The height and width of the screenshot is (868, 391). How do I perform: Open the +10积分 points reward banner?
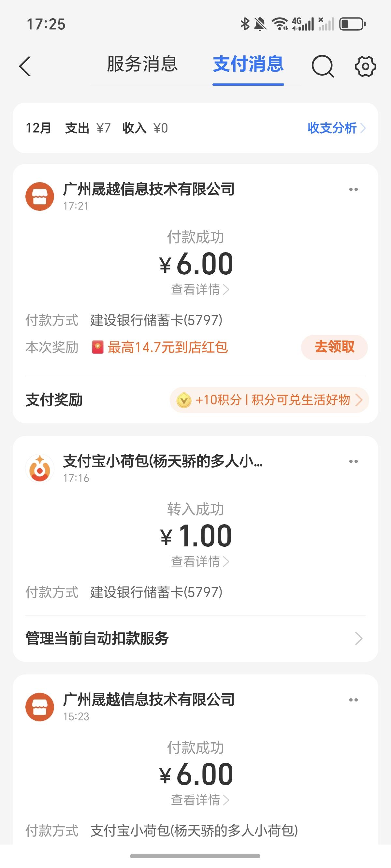[x=269, y=400]
